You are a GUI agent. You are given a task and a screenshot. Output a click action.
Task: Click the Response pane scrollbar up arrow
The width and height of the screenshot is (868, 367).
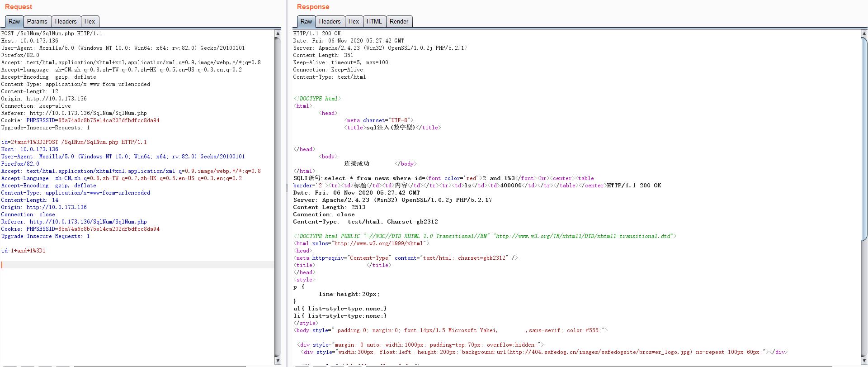coord(864,33)
